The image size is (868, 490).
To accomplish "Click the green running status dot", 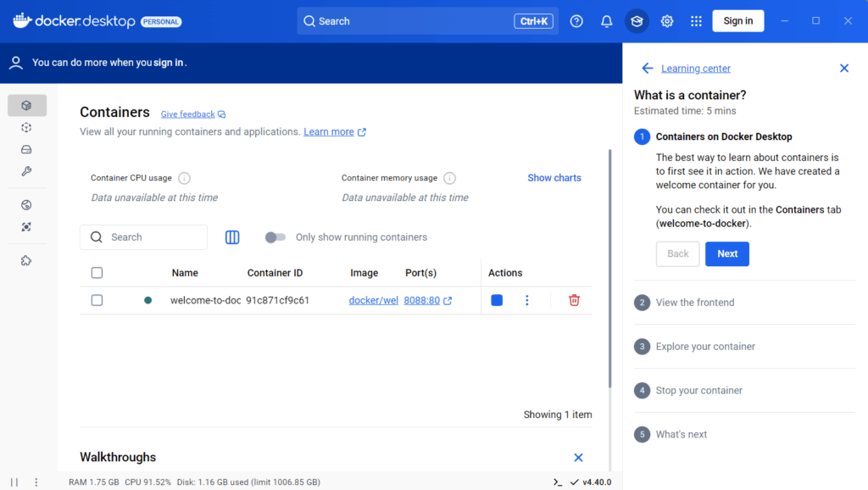I will pyautogui.click(x=147, y=300).
